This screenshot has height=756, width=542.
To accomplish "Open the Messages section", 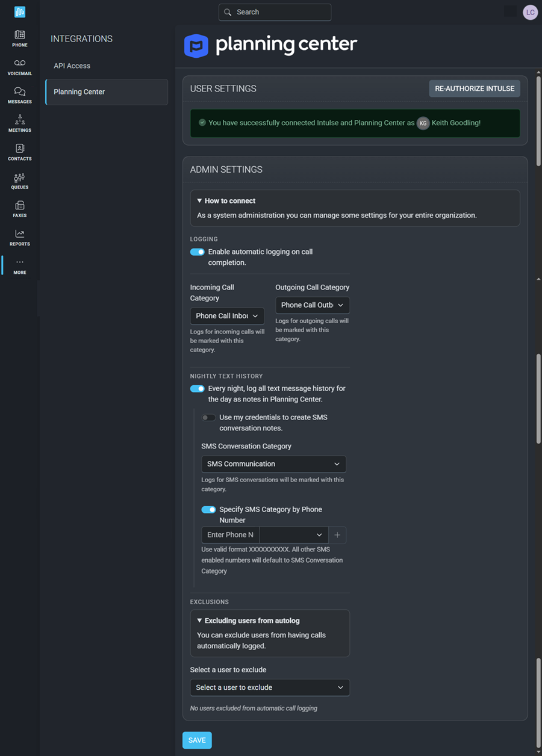I will point(20,95).
